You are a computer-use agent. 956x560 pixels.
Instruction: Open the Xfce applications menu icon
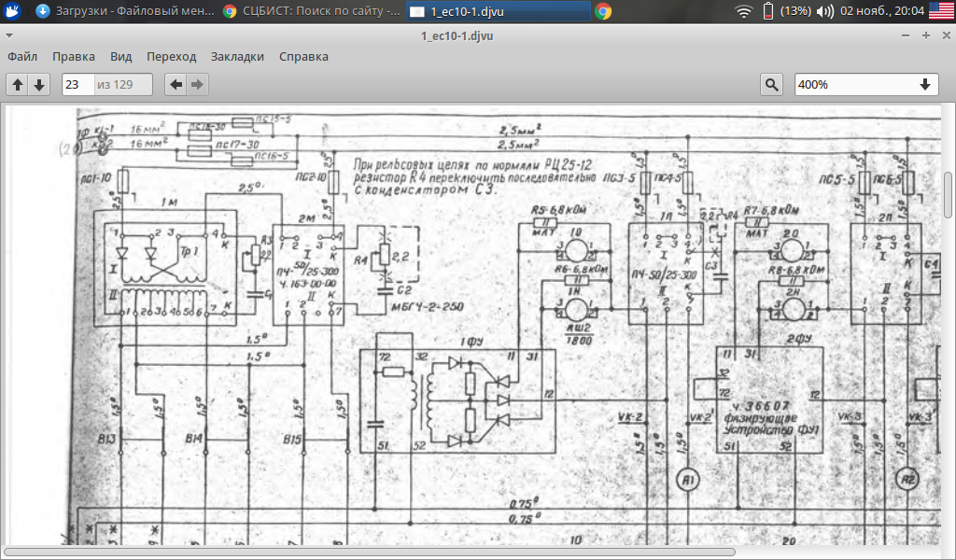[x=13, y=11]
